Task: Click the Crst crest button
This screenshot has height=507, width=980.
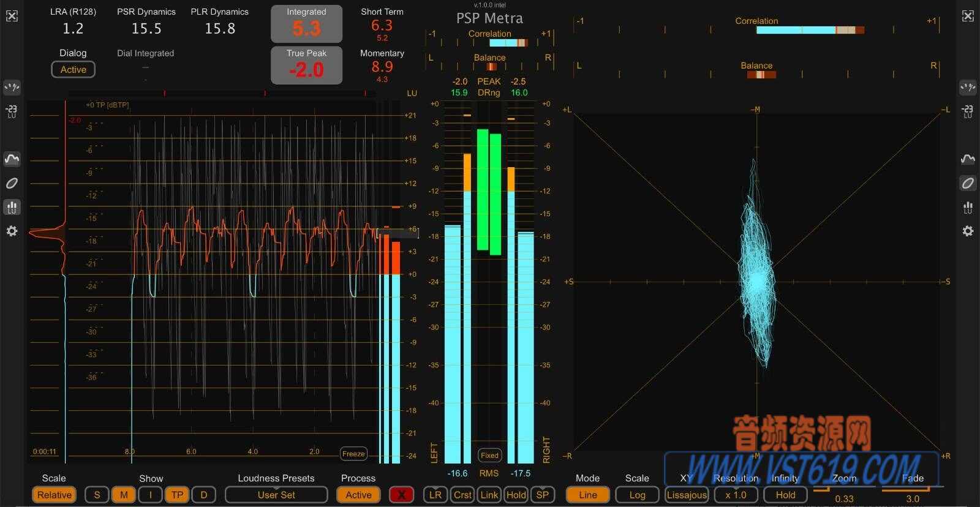Action: 462,495
